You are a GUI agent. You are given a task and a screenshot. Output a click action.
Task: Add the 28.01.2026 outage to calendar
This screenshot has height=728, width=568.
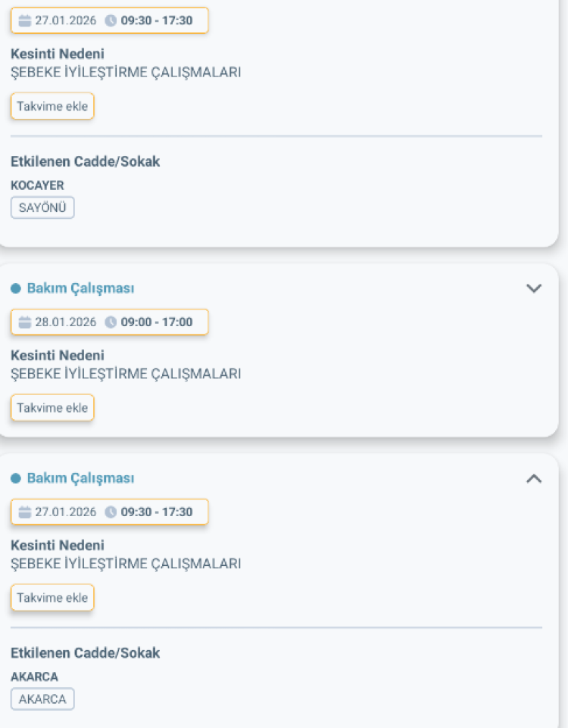tap(51, 407)
